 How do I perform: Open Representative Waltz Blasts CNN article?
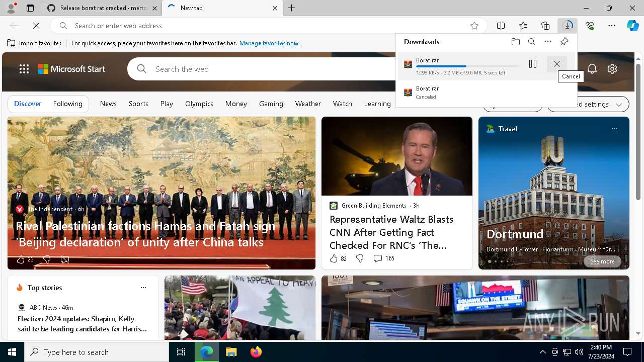click(391, 232)
